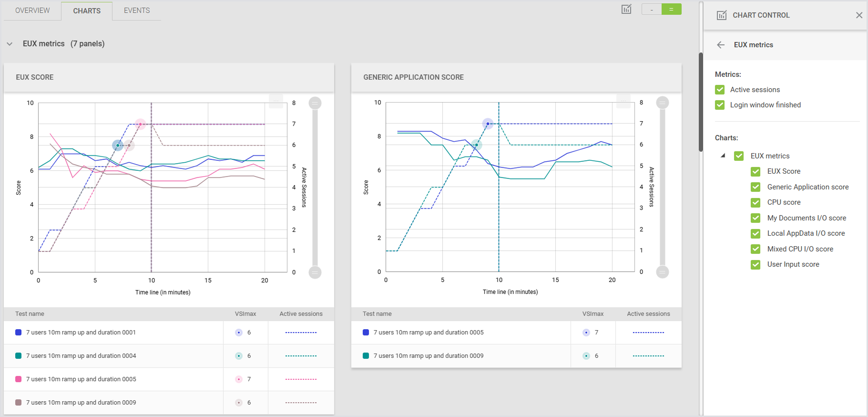
Task: Uncheck the Active sessions metric
Action: (720, 90)
